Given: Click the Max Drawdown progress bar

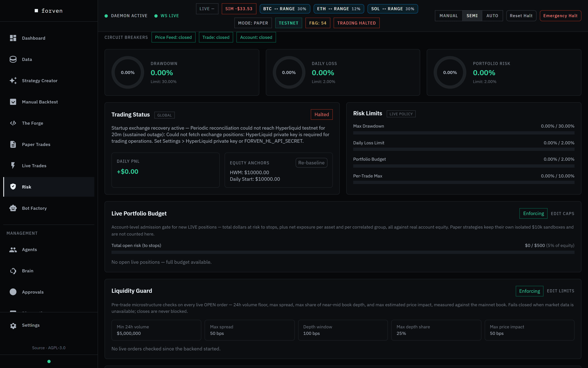Looking at the screenshot, I should pos(464,133).
